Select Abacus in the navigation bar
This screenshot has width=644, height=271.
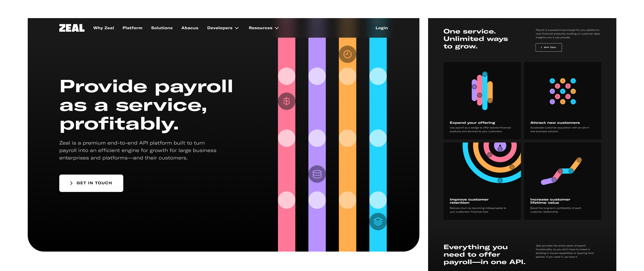click(x=190, y=28)
